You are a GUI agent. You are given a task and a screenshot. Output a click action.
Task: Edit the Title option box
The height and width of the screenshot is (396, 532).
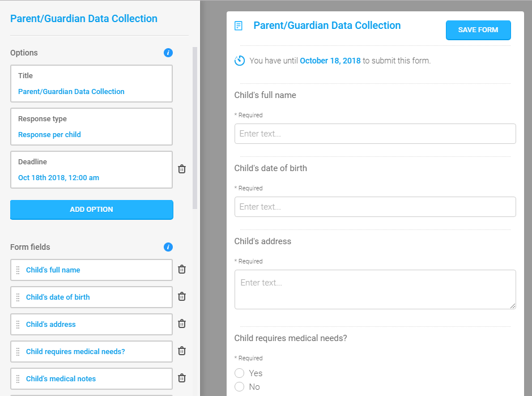[x=91, y=83]
